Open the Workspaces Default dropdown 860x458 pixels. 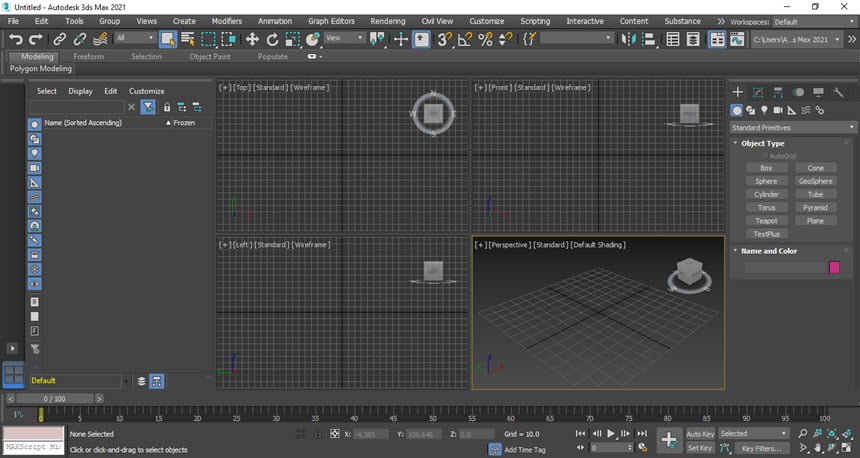[814, 22]
